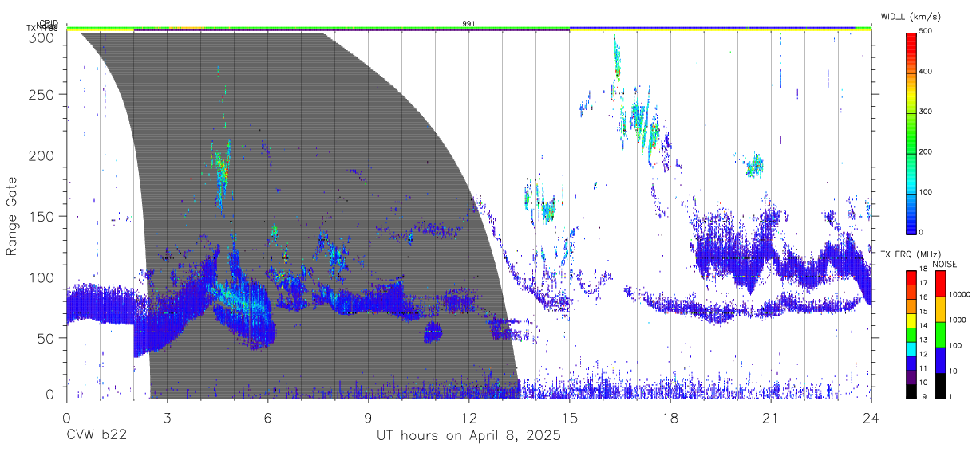The image size is (980, 452).
Task: Click the x-axis hour tick label '15'
Action: (x=570, y=416)
